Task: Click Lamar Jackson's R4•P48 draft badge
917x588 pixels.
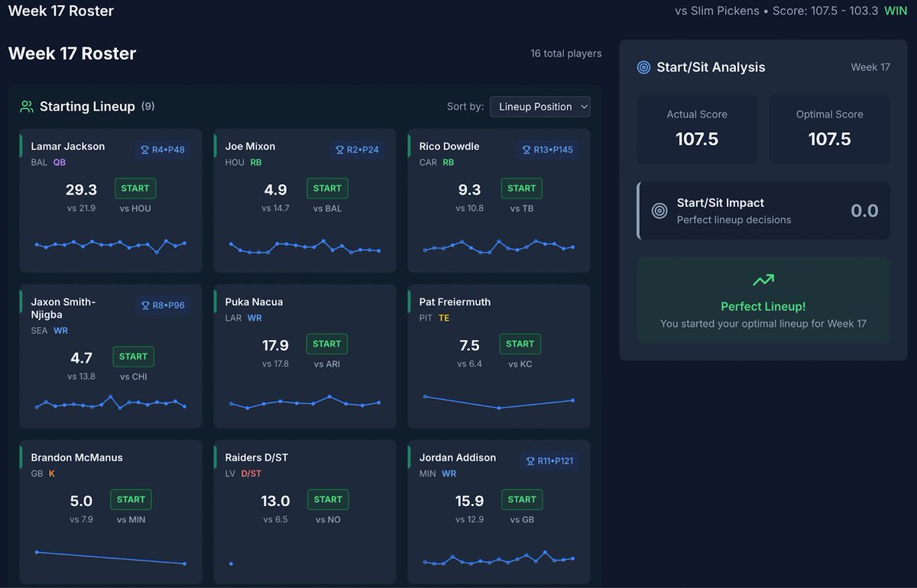Action: click(x=163, y=150)
